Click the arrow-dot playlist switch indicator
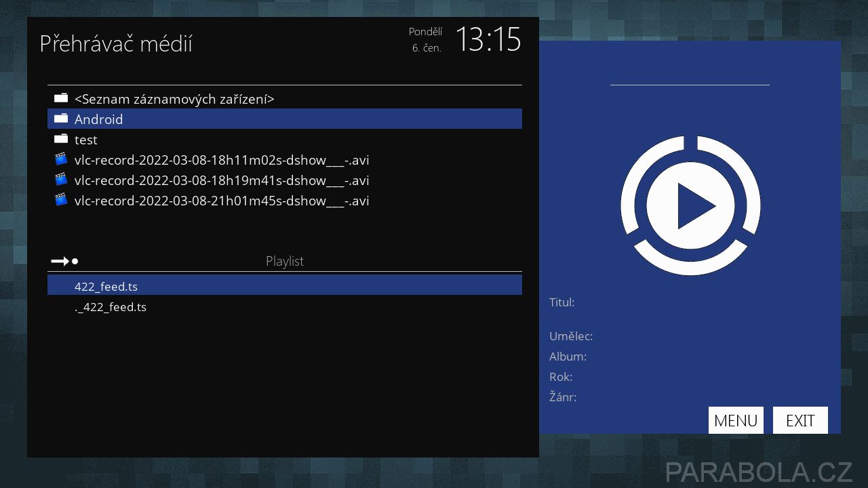This screenshot has width=868, height=488. [x=65, y=261]
